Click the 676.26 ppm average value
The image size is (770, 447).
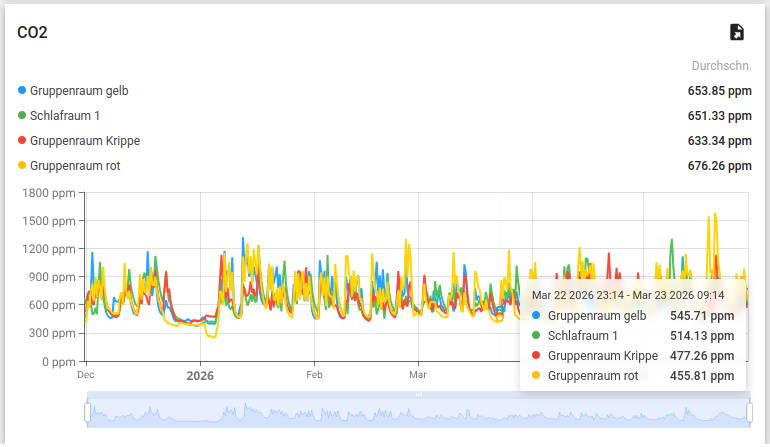[x=719, y=166]
